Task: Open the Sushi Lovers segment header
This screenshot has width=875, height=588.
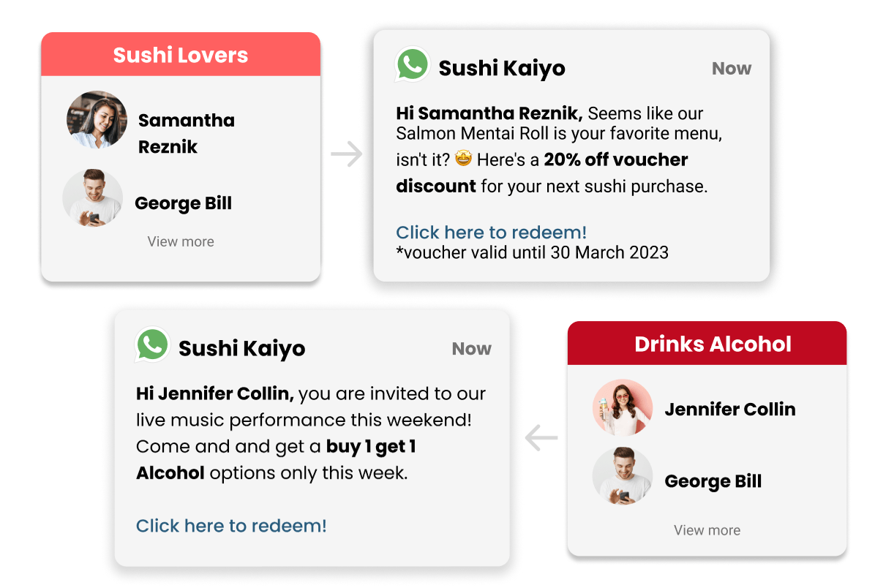Action: click(181, 55)
